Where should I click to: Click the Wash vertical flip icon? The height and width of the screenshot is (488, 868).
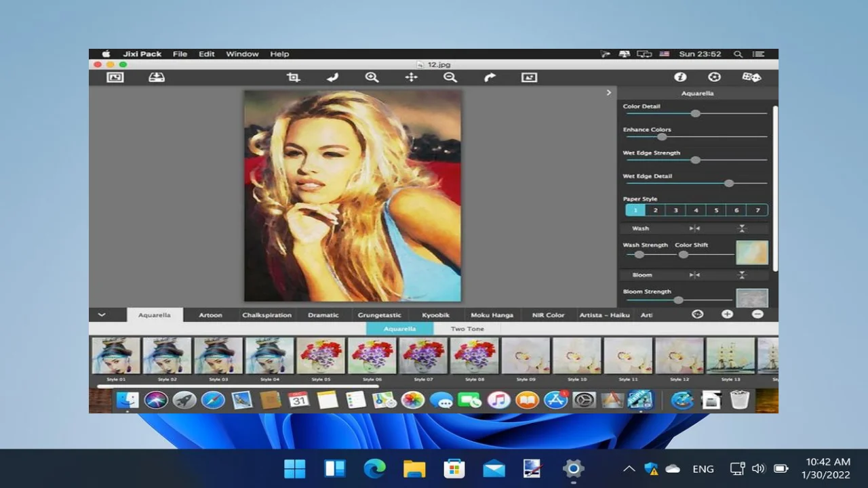tap(742, 228)
